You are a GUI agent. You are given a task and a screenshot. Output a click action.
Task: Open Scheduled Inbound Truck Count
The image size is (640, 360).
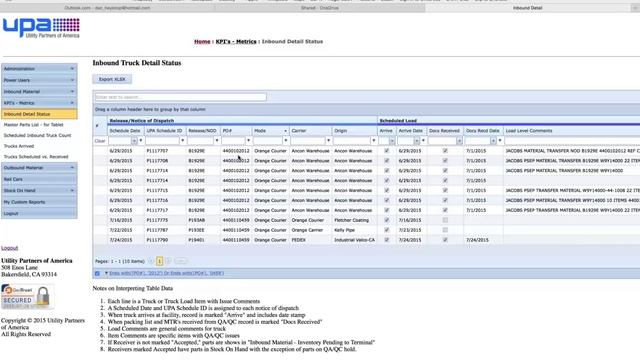point(37,135)
